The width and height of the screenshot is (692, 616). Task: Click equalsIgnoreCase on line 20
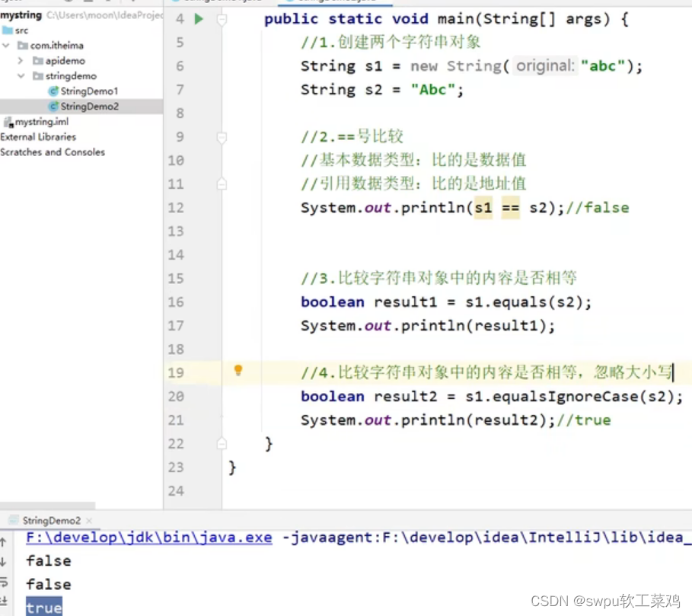click(x=566, y=397)
